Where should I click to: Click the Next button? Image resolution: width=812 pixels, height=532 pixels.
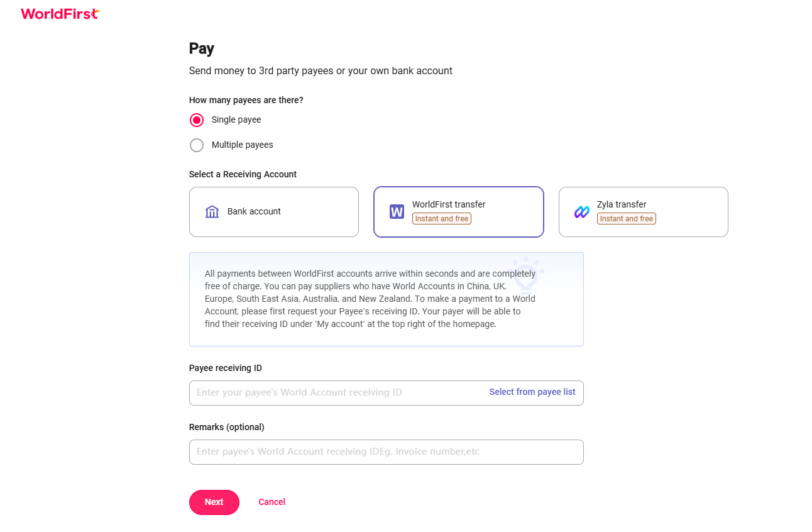point(214,502)
